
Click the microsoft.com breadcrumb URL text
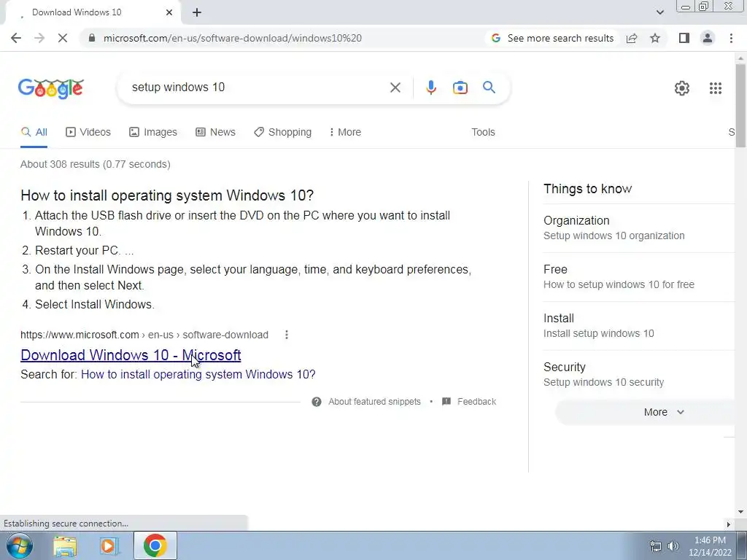coord(144,335)
